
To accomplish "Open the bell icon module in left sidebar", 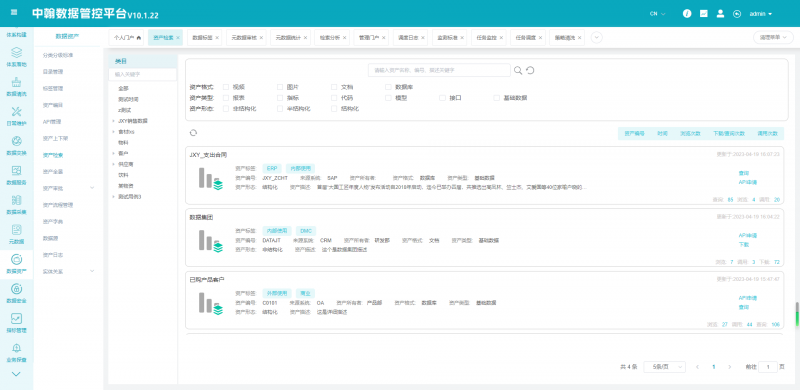I will 16,352.
